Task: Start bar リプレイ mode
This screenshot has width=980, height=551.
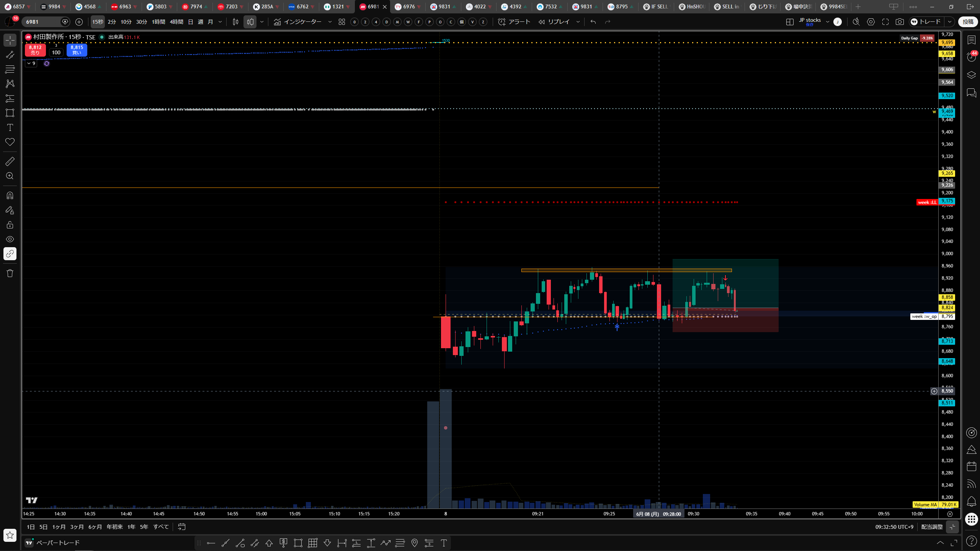Action: [x=554, y=22]
